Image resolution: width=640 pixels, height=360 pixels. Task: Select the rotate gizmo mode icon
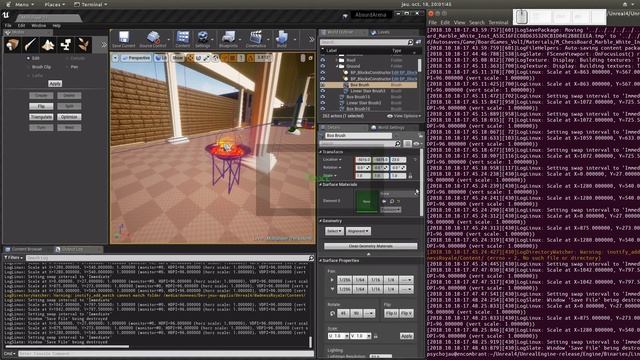point(198,58)
